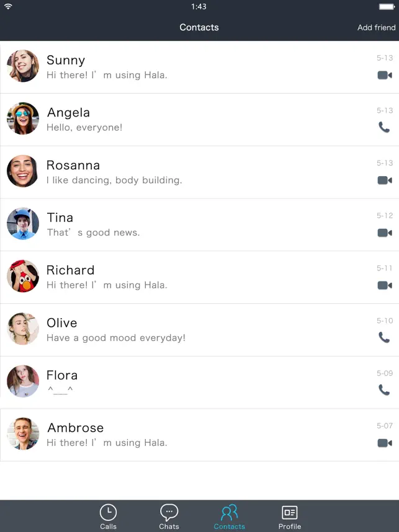Screen dimensions: 399x532
Task: Go to the Profile tab
Action: [x=290, y=516]
